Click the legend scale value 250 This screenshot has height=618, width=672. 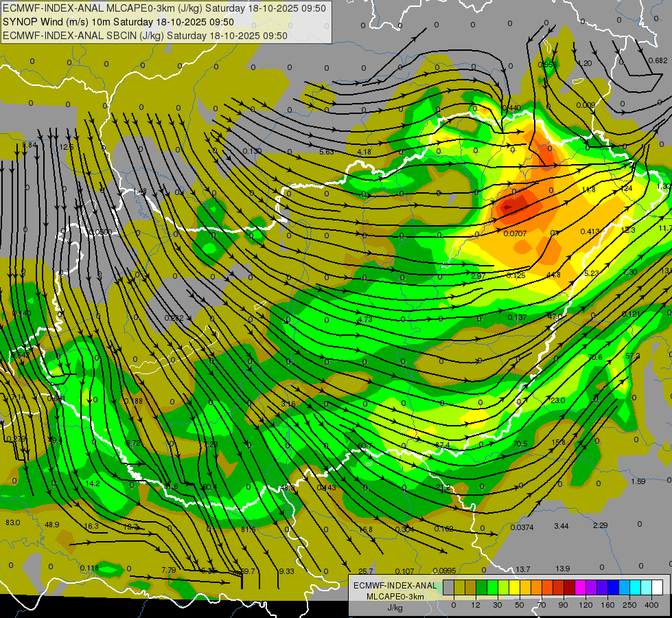click(629, 605)
